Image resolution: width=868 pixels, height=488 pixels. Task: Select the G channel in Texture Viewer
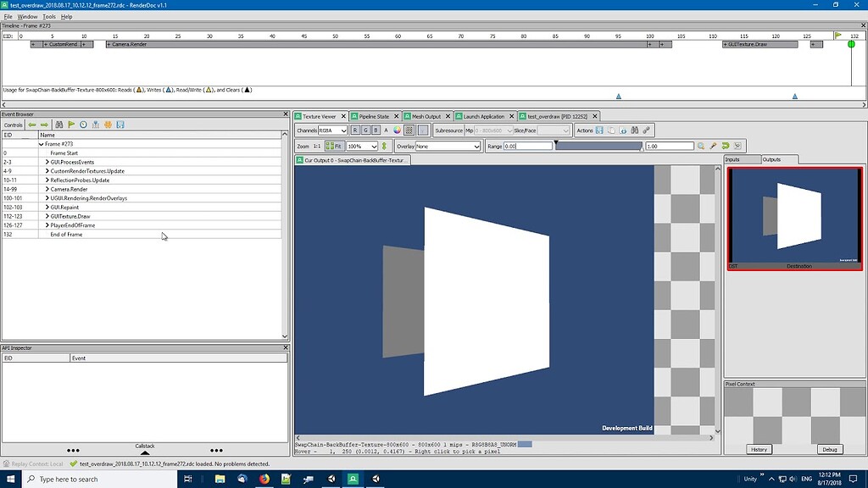(367, 130)
